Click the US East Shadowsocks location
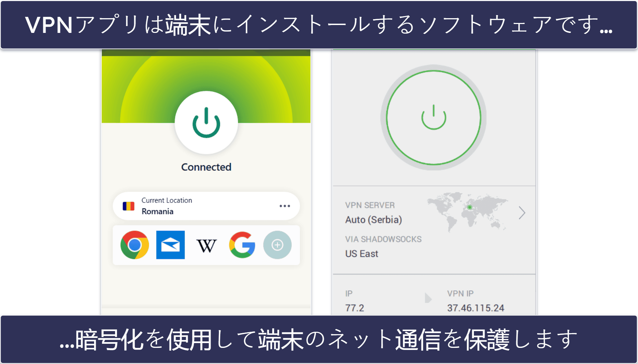The image size is (638, 364). point(361,254)
